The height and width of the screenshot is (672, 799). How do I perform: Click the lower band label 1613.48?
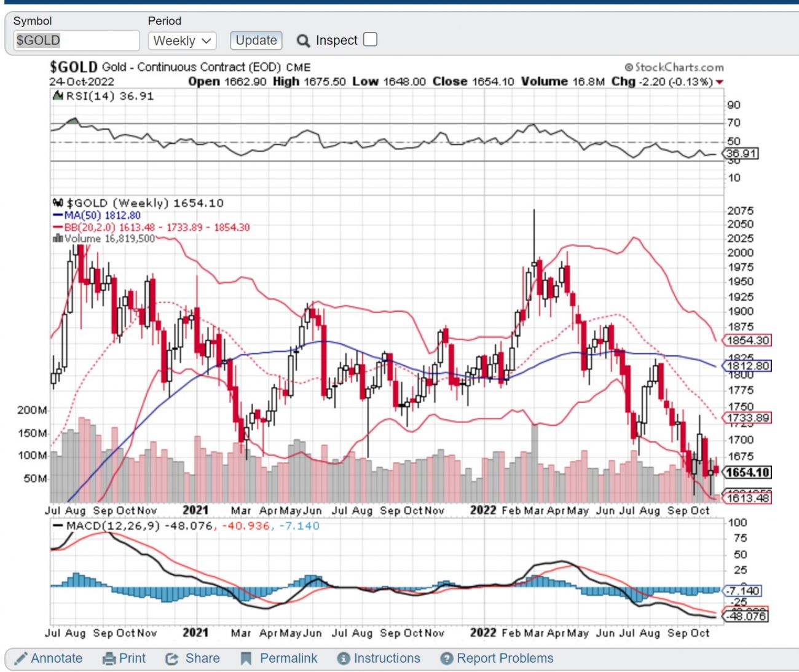tap(748, 498)
